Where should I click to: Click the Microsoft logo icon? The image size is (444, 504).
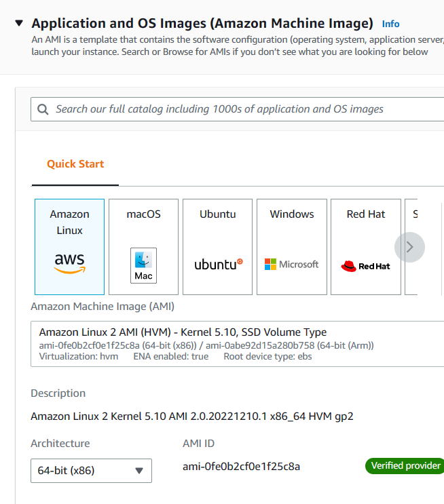(x=291, y=265)
